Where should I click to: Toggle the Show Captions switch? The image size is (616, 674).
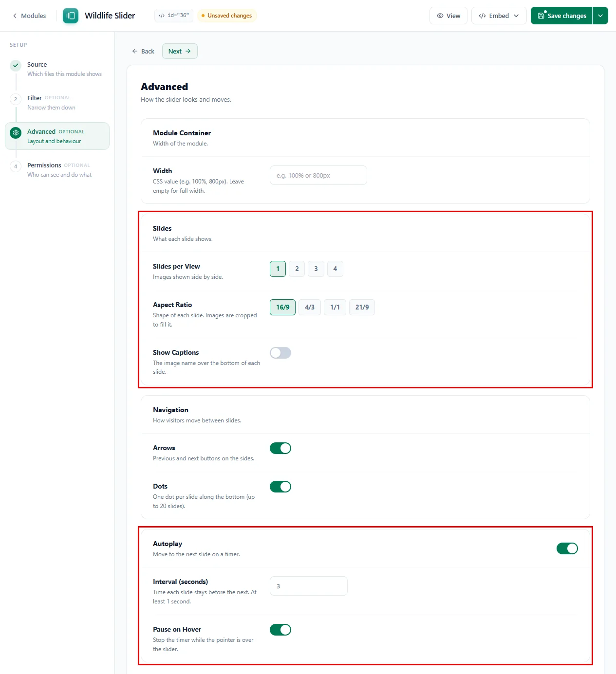pos(280,353)
